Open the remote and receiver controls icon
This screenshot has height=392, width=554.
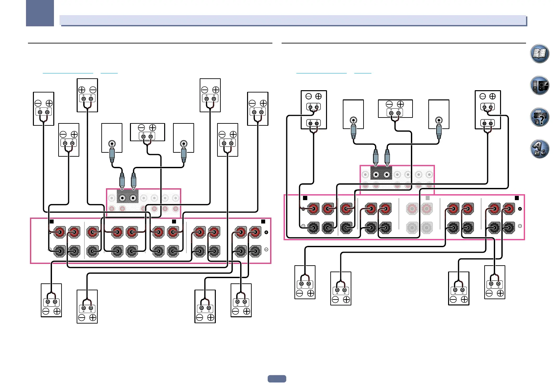(x=540, y=85)
